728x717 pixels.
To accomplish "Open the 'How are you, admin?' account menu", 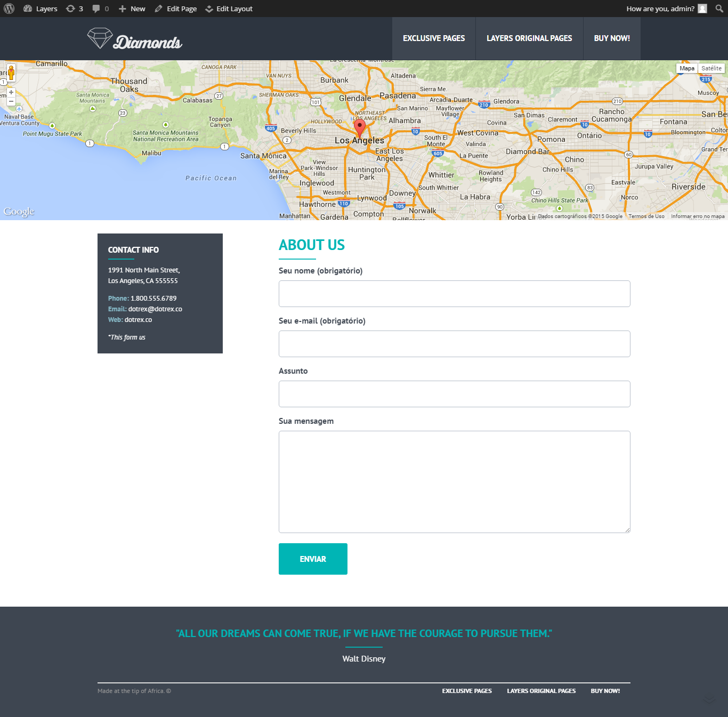I will coord(666,9).
